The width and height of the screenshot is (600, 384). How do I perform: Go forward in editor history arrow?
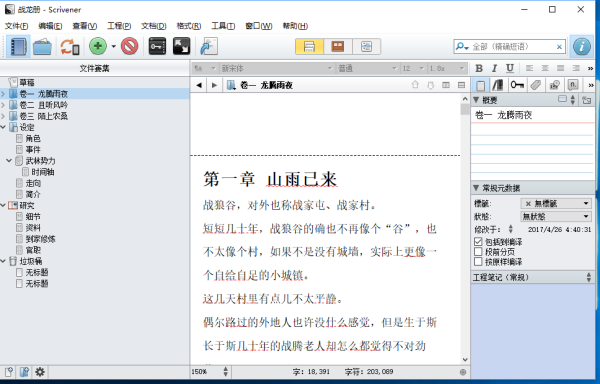[214, 85]
